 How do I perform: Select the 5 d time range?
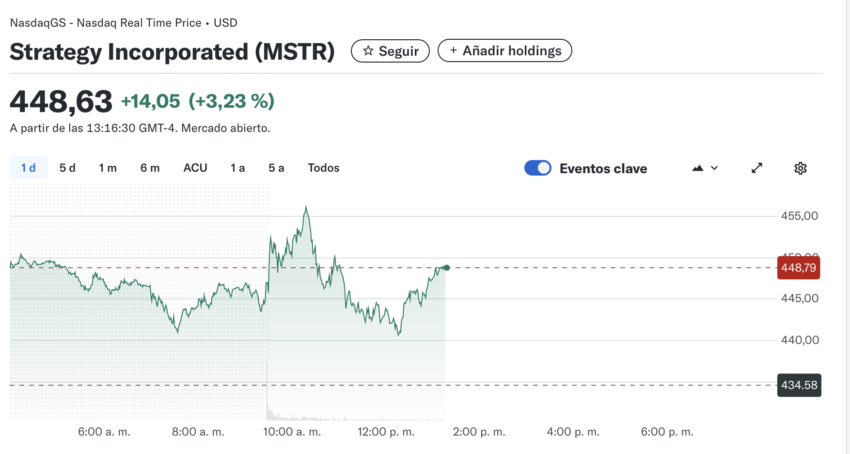tap(67, 168)
